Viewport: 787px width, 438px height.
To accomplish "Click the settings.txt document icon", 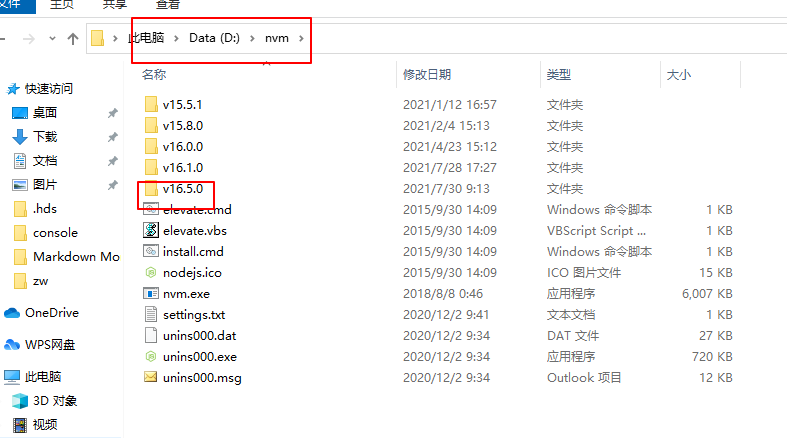I will (151, 315).
